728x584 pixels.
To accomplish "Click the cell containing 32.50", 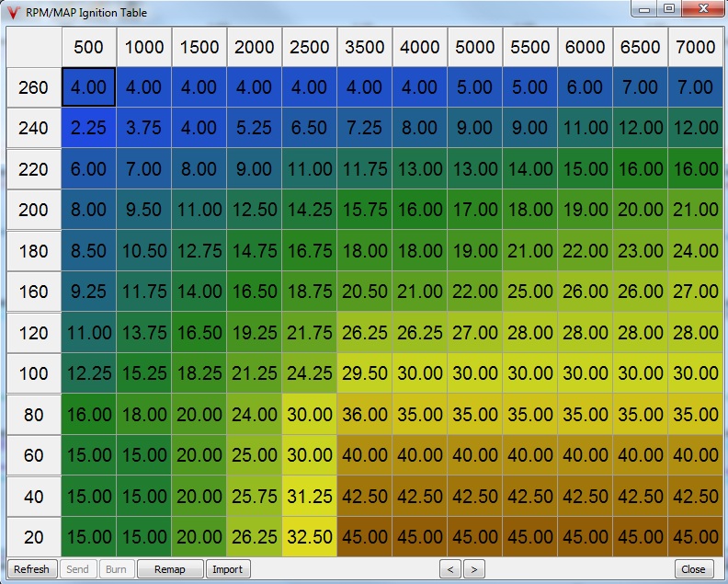I will (309, 537).
